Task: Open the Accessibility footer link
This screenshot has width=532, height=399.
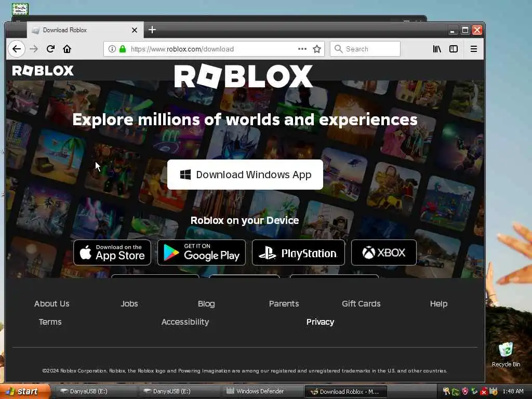Action: [x=185, y=322]
